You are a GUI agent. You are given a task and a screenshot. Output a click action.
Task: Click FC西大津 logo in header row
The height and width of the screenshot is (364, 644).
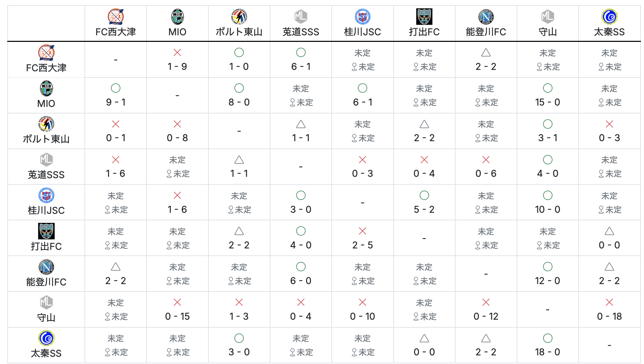click(116, 17)
